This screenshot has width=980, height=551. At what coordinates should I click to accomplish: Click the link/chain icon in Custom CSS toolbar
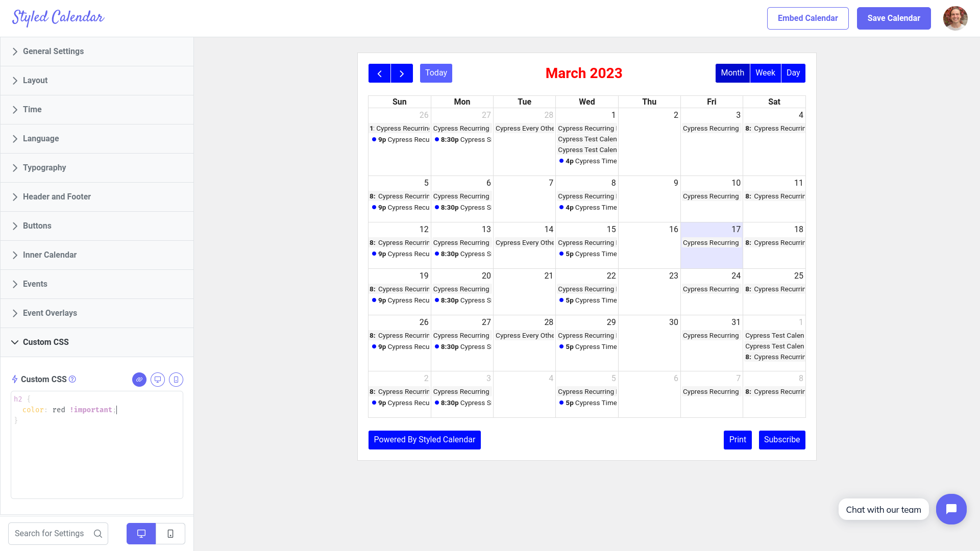pos(139,380)
